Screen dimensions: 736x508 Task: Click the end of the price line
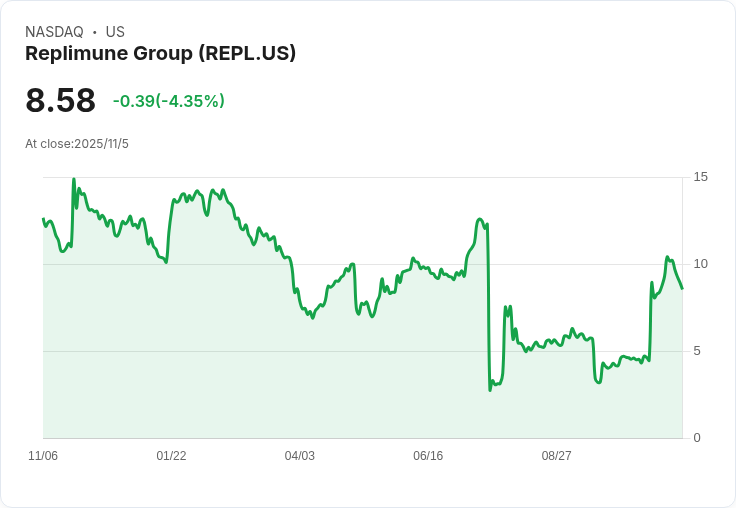(x=682, y=288)
